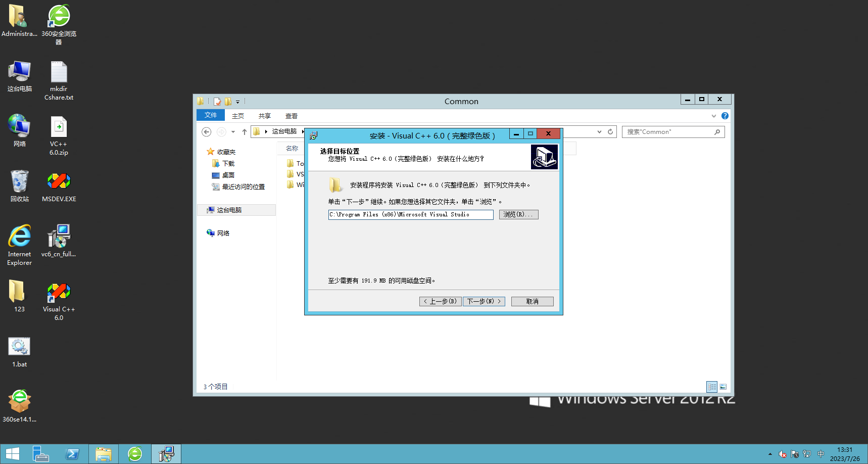Click the 上一步(B) back button

tap(440, 301)
